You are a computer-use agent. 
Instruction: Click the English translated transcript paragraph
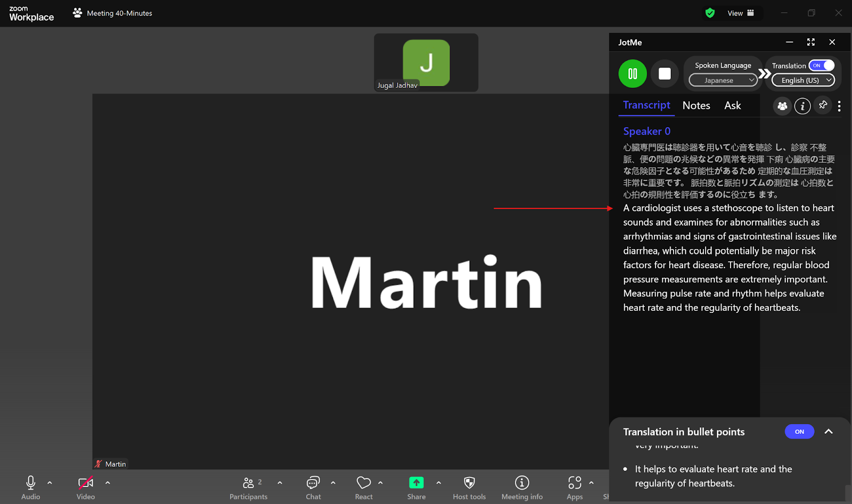point(730,258)
